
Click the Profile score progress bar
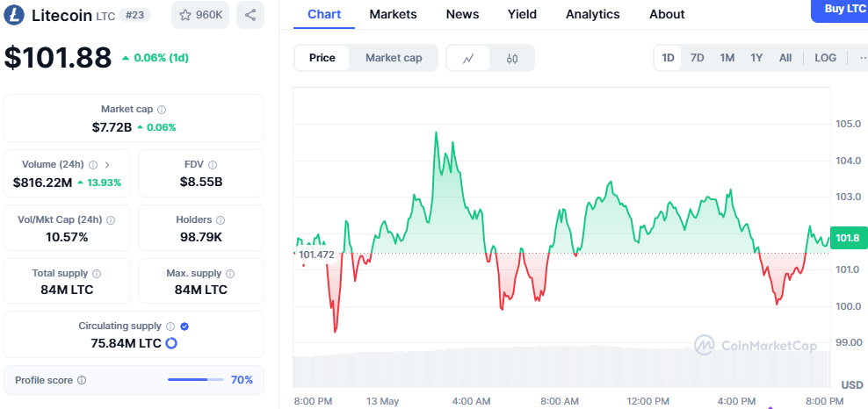pos(195,380)
